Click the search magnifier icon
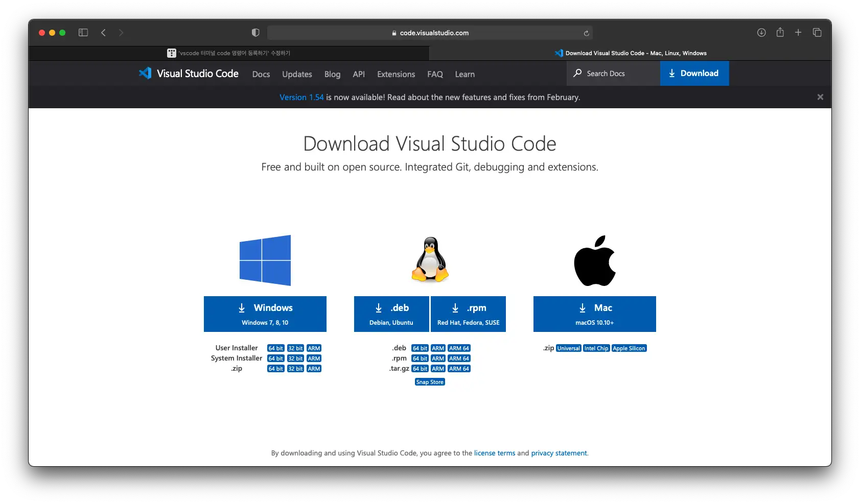 (577, 73)
